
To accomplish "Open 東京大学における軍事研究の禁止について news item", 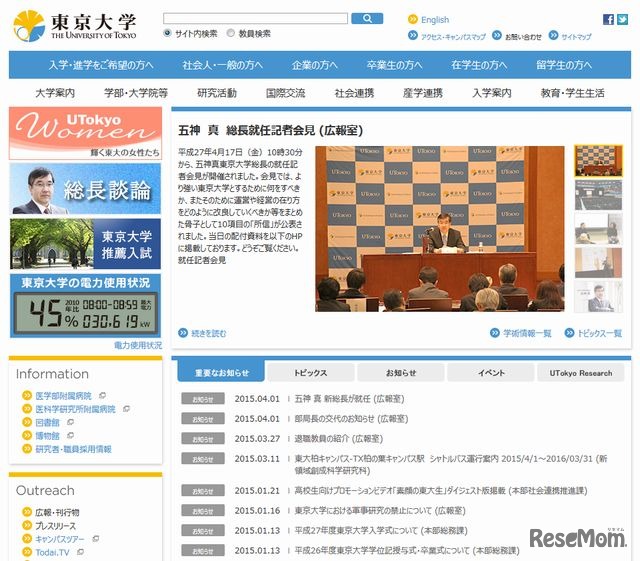I will pos(380,510).
